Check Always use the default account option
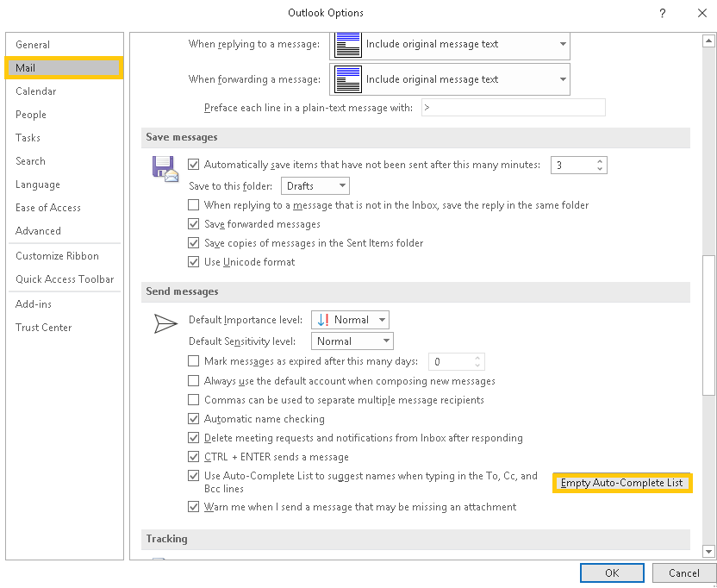717x588 pixels. click(x=193, y=381)
